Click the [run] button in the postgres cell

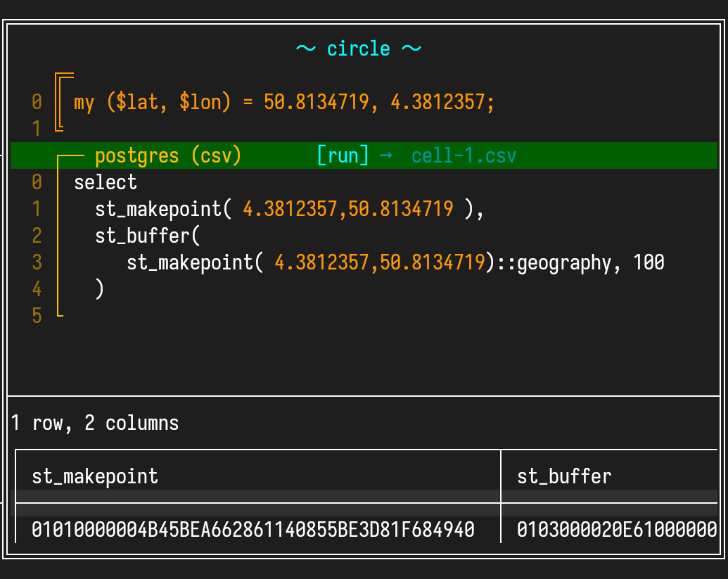343,155
